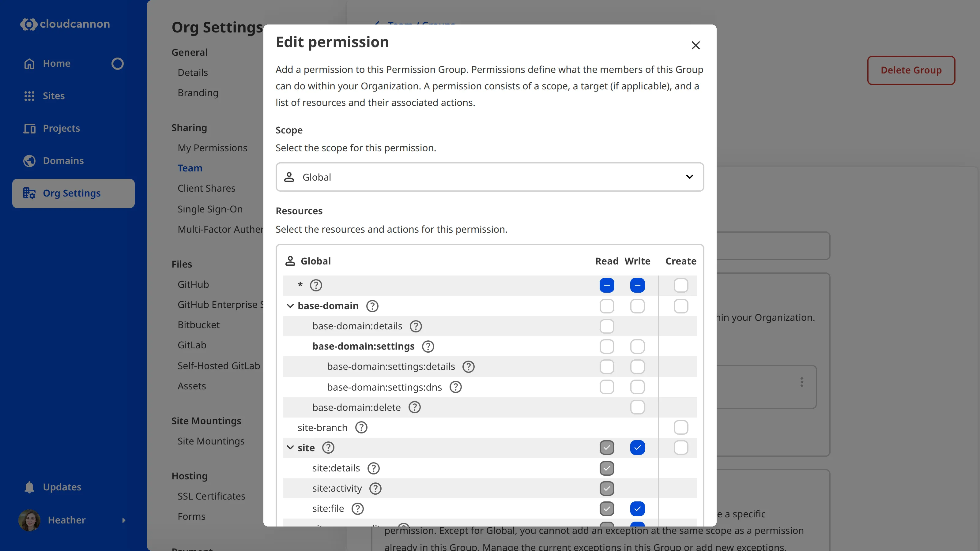Uncheck the Write permission for site
The height and width of the screenshot is (551, 980).
(637, 448)
